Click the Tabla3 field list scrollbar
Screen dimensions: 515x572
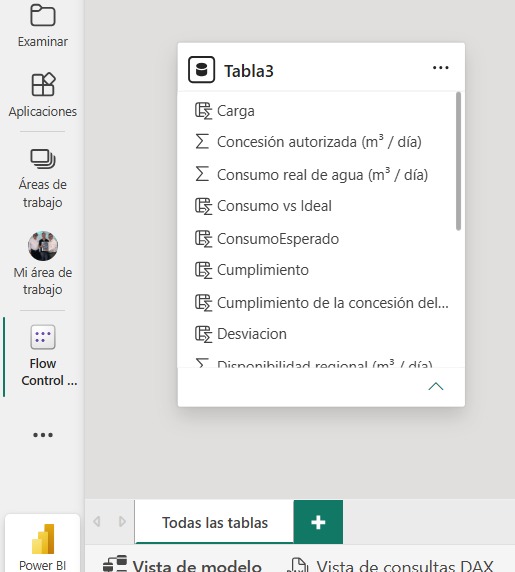tap(458, 161)
